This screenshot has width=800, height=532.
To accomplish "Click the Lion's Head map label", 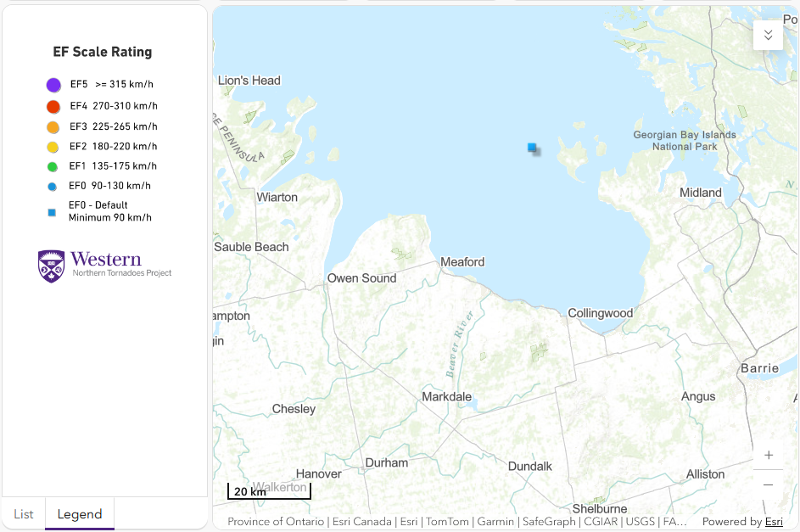I will click(249, 80).
